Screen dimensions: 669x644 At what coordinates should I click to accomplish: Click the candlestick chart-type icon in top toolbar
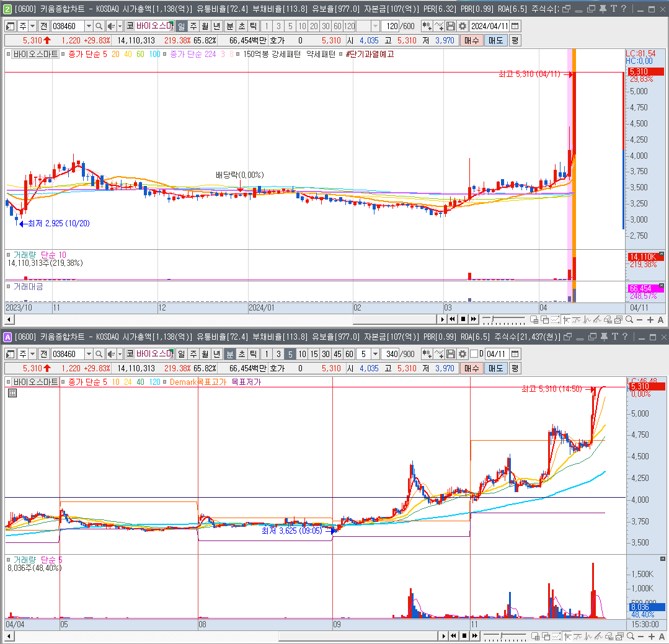coord(427,27)
